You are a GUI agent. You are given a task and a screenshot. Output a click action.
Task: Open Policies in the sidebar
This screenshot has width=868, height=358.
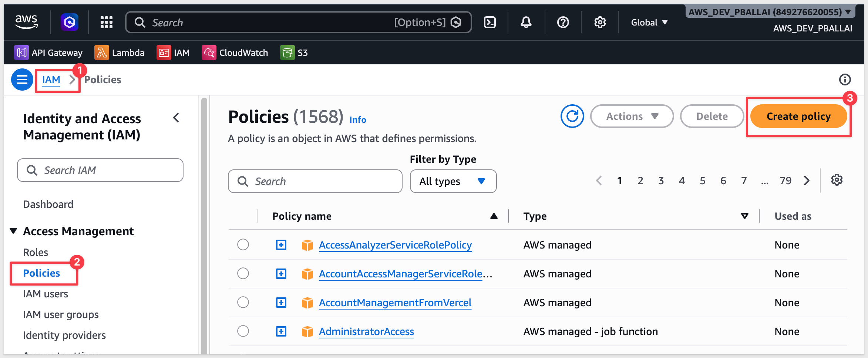pos(41,273)
